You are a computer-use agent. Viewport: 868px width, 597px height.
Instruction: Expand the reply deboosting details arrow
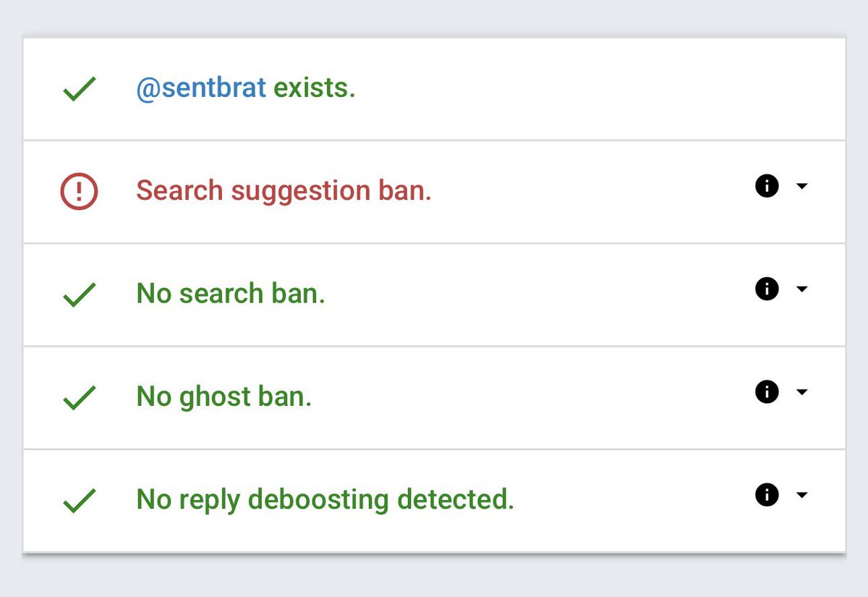tap(801, 495)
